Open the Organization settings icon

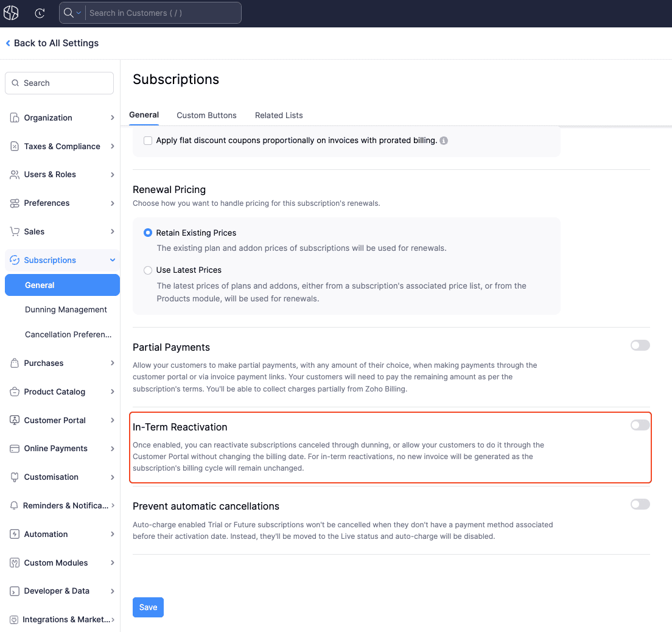pos(15,118)
